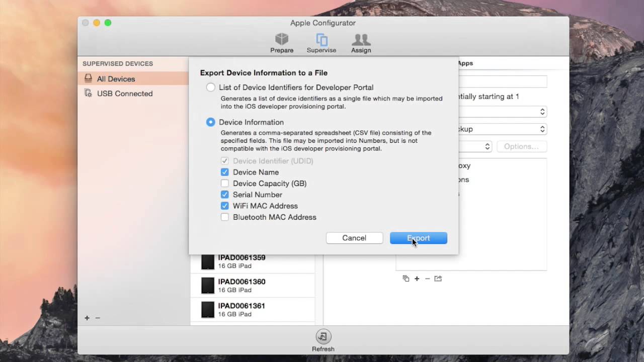This screenshot has width=644, height=362.
Task: Enable Bluetooth MAC Address checkbox
Action: point(225,217)
